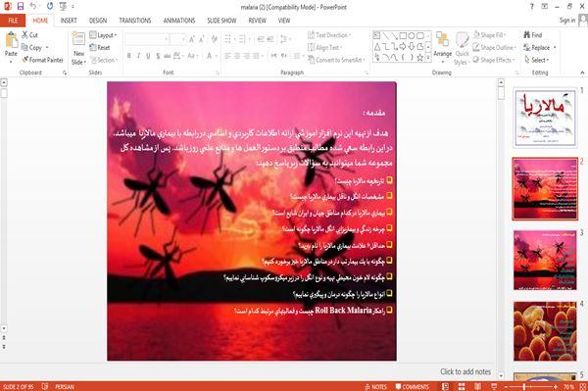
Task: Expand the Layout dropdown
Action: [104, 35]
